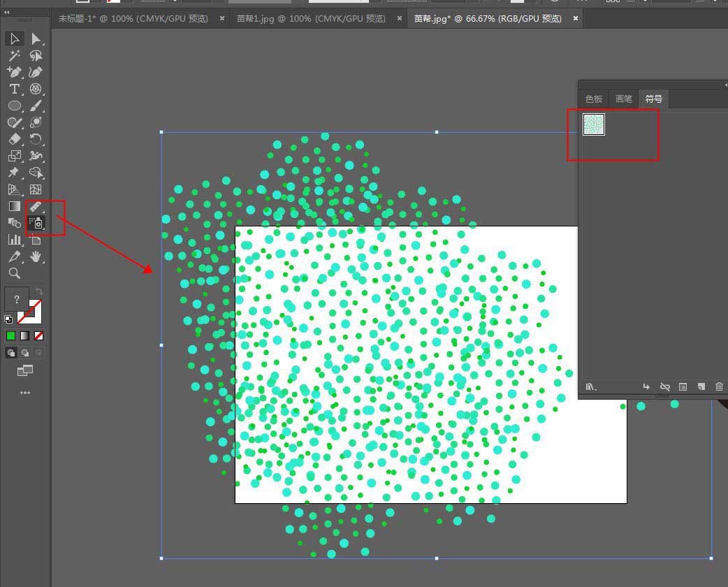Image resolution: width=728 pixels, height=587 pixels.
Task: Close the 苗帮1.jpg document tab
Action: click(400, 19)
